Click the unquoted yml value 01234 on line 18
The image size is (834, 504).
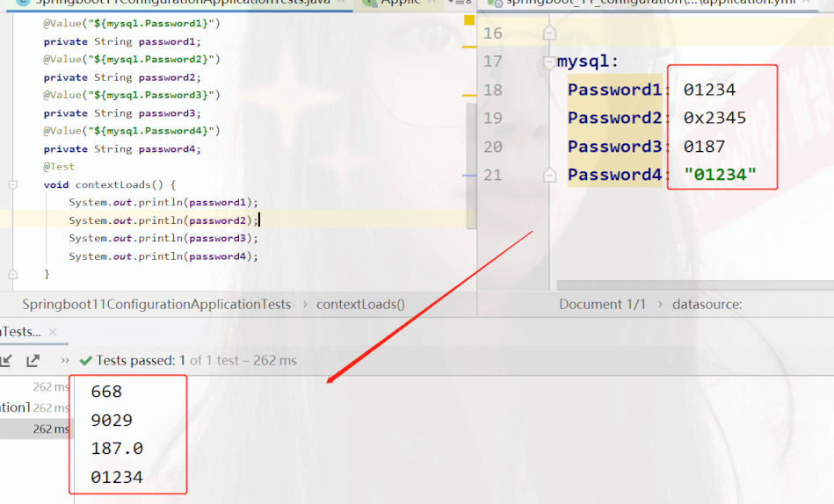709,90
